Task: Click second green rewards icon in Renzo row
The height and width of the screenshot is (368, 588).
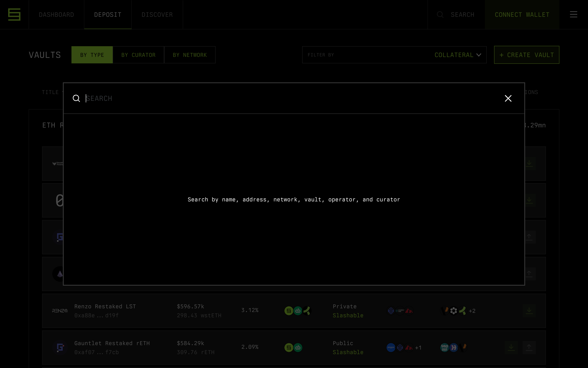Action: pyautogui.click(x=298, y=311)
